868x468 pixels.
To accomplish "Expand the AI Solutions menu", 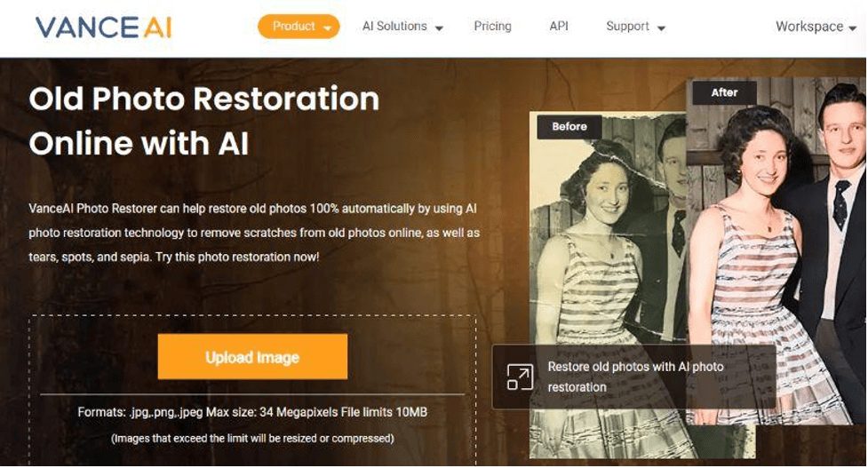I will [402, 27].
